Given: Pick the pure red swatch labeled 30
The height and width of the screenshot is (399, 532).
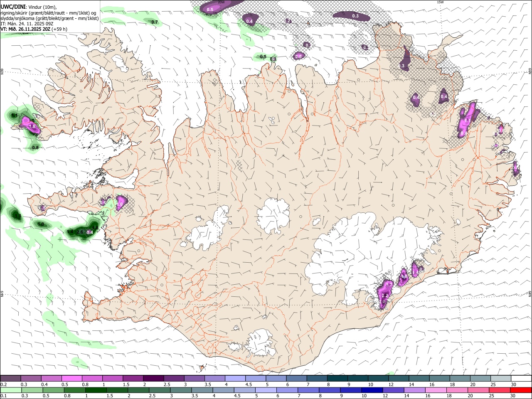Looking at the screenshot, I should [520, 390].
